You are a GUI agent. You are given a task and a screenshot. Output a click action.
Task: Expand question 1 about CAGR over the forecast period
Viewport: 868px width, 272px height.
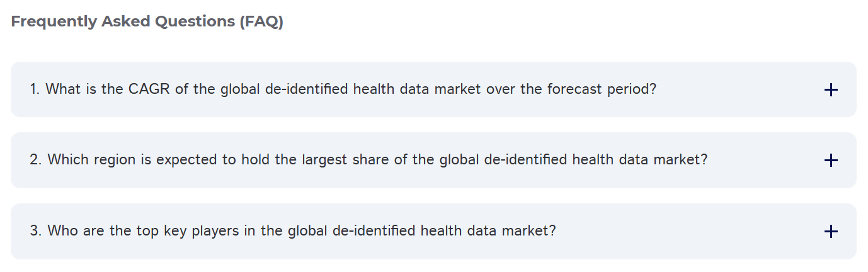[433, 89]
